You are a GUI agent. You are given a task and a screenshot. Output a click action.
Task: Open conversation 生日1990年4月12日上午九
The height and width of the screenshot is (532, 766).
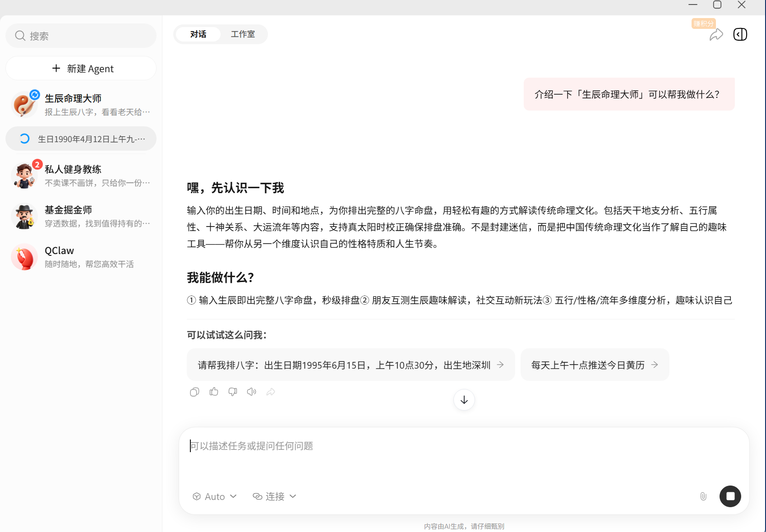81,139
